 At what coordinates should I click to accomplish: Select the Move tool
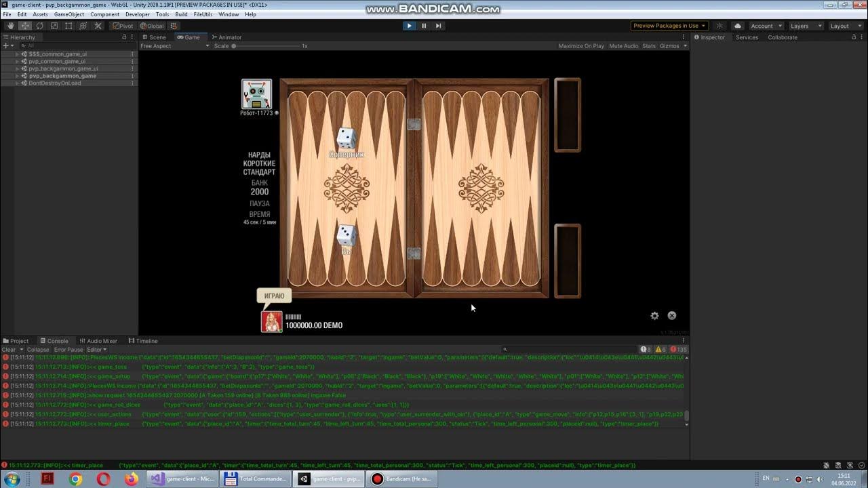click(25, 26)
